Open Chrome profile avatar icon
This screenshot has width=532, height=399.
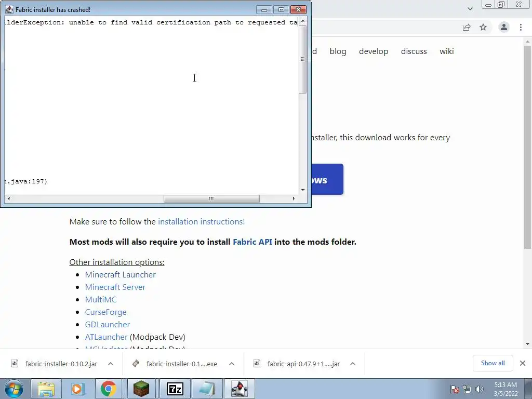click(x=504, y=27)
